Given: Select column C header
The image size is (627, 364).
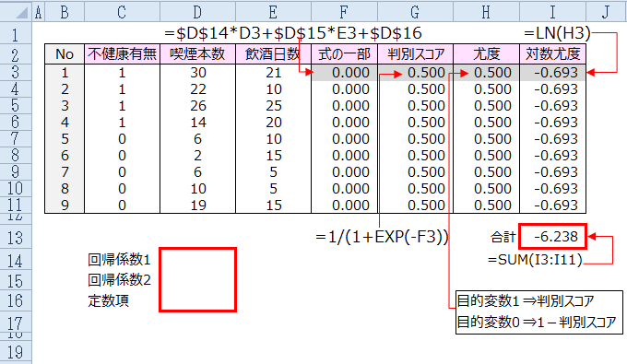Looking at the screenshot, I should click(122, 11).
